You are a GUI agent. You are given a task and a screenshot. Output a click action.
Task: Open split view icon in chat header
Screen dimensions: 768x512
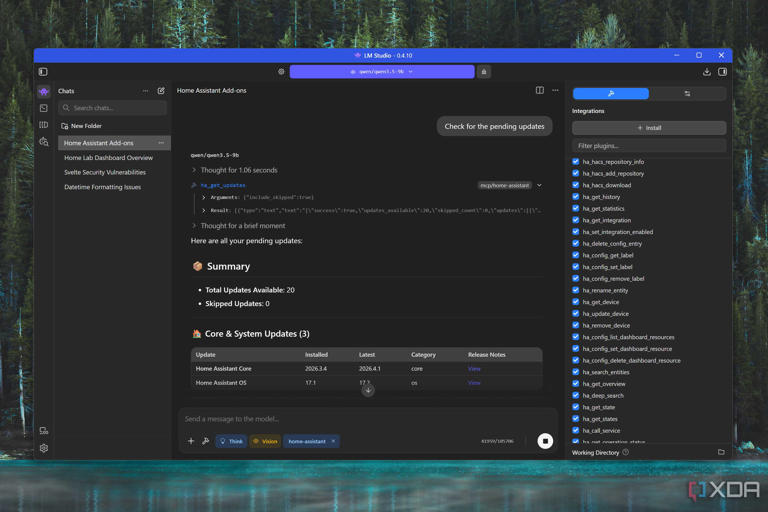(540, 91)
